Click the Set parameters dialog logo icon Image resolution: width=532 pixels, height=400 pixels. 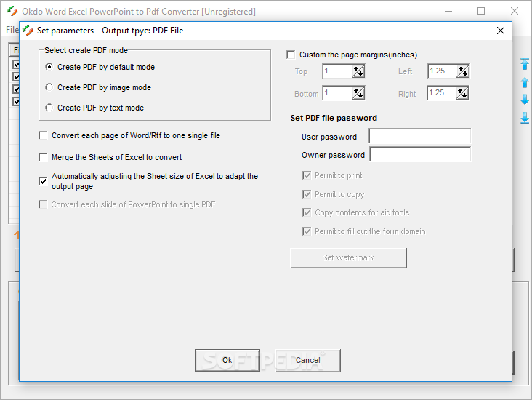coord(28,31)
